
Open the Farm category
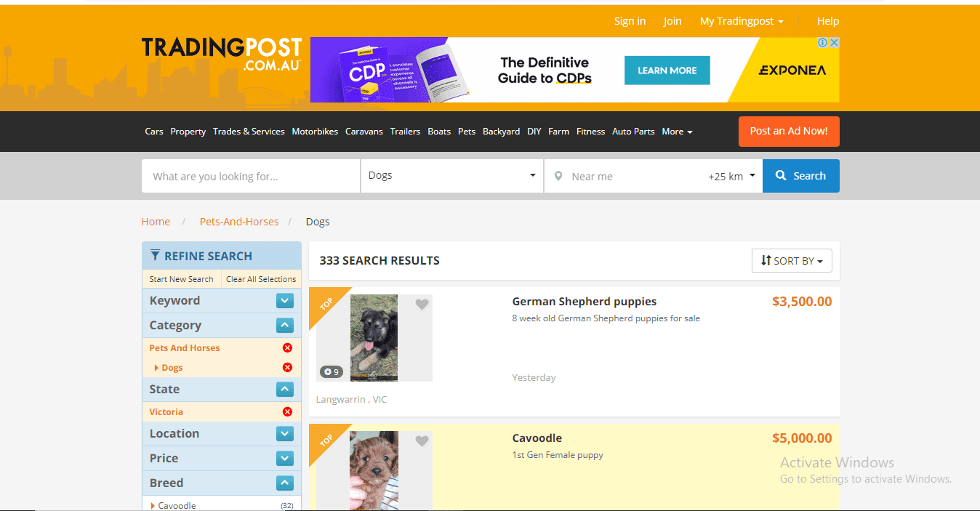click(x=559, y=132)
